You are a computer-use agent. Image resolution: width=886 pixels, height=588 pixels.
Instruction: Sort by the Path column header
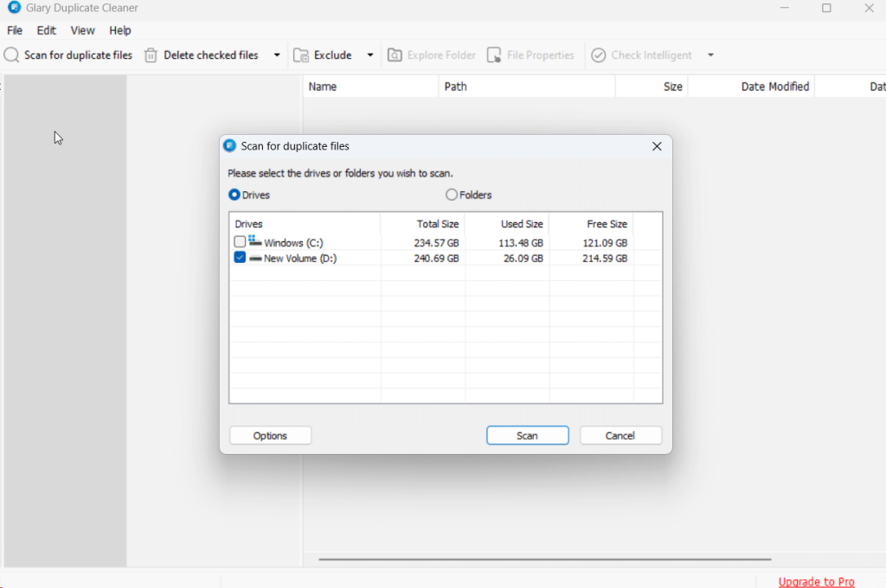(527, 86)
